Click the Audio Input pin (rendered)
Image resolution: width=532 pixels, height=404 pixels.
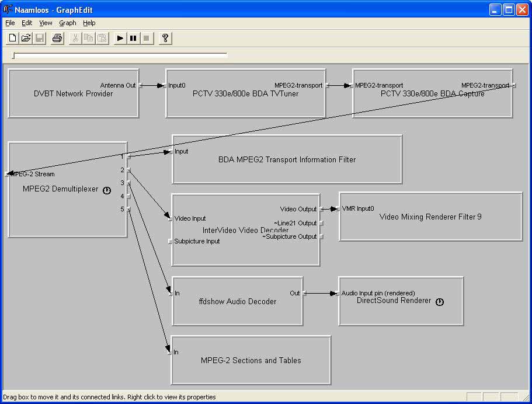tap(338, 294)
